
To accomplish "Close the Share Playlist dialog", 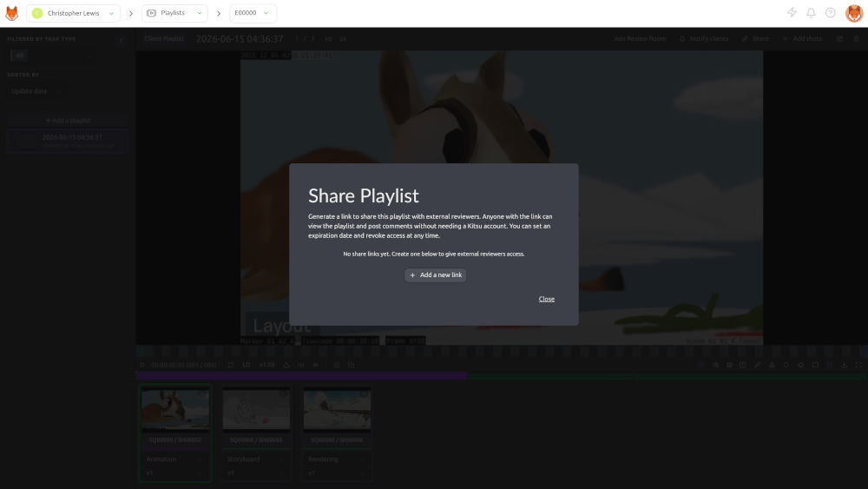I will pos(546,299).
